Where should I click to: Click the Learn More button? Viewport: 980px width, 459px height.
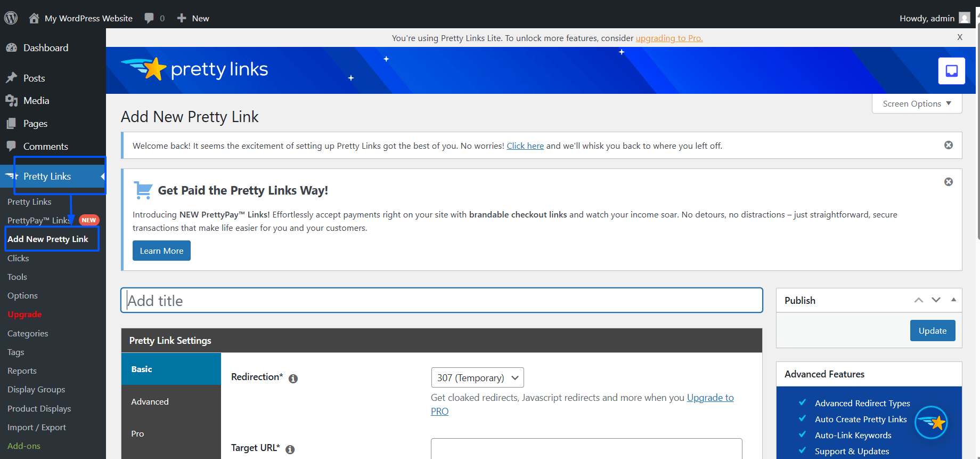click(161, 251)
